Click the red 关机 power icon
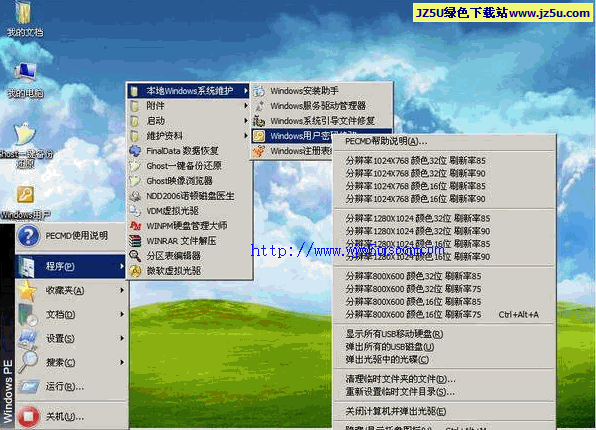Image resolution: width=596 pixels, height=430 pixels. coord(29,417)
